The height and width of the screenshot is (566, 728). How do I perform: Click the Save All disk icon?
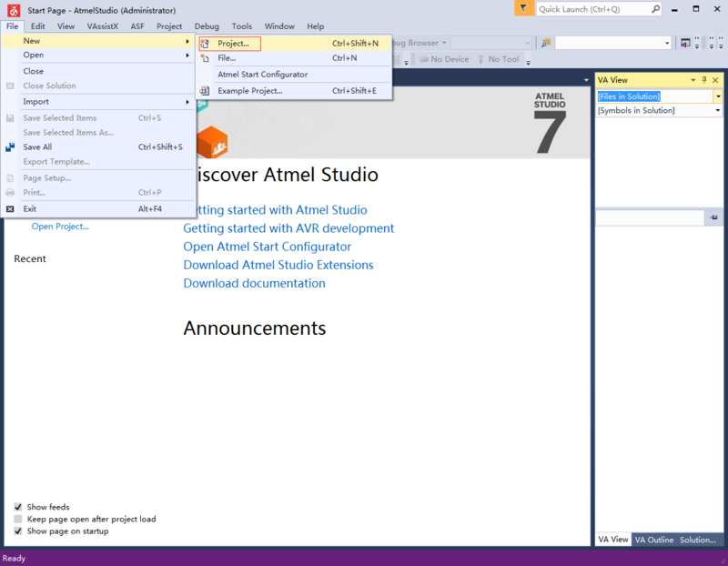(x=10, y=147)
